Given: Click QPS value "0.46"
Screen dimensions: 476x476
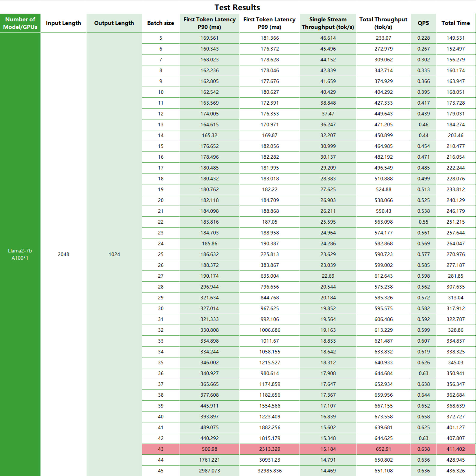Looking at the screenshot, I should coord(423,125).
